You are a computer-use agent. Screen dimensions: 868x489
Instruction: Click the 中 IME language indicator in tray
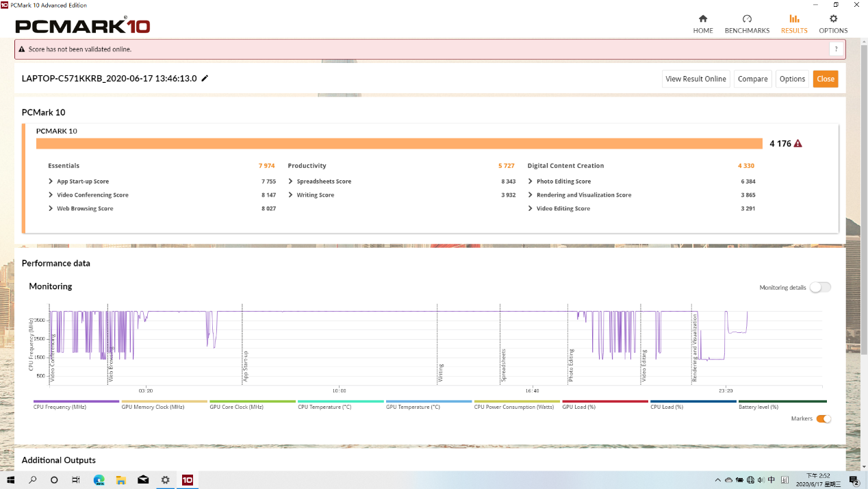[771, 480]
